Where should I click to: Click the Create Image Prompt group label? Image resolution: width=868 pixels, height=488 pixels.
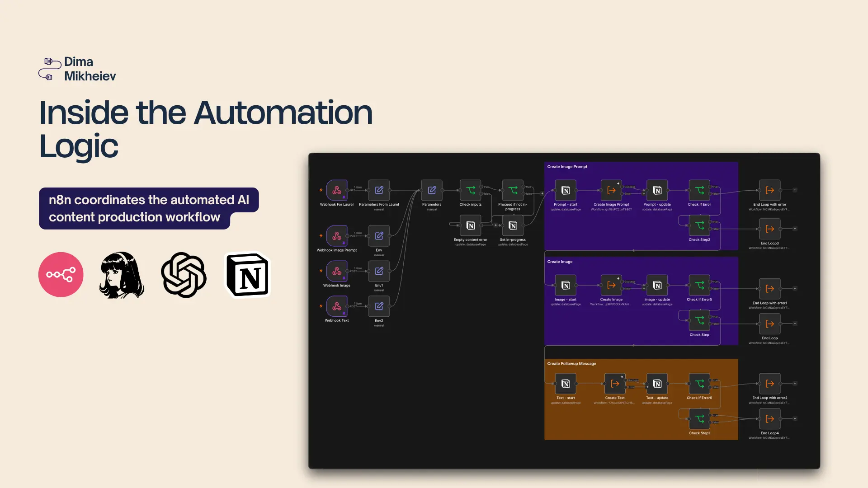point(567,167)
